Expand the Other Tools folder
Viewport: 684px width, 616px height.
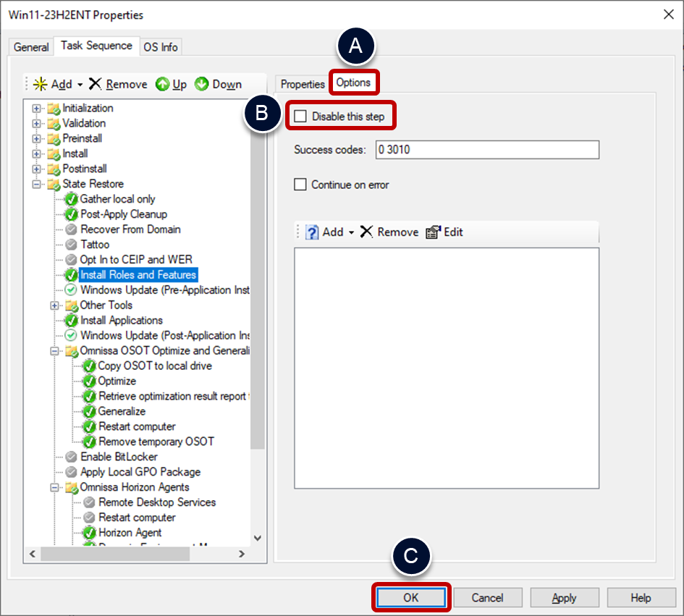pos(55,305)
